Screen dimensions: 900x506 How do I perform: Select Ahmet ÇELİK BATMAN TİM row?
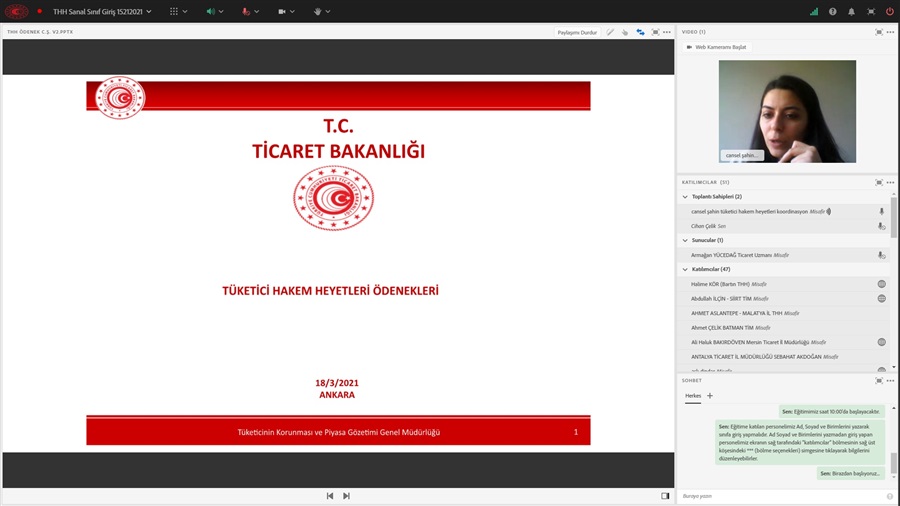pyautogui.click(x=785, y=328)
